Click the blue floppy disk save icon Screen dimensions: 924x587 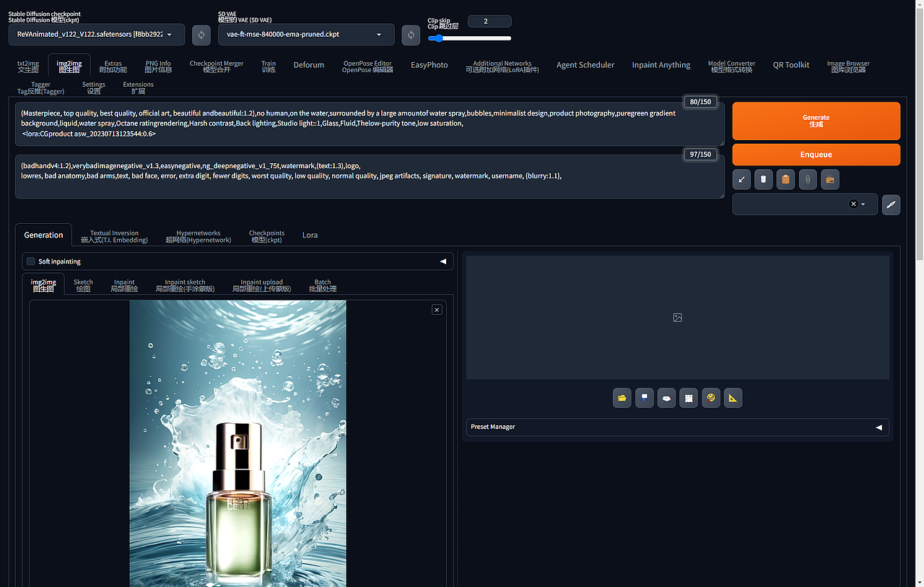[645, 398]
